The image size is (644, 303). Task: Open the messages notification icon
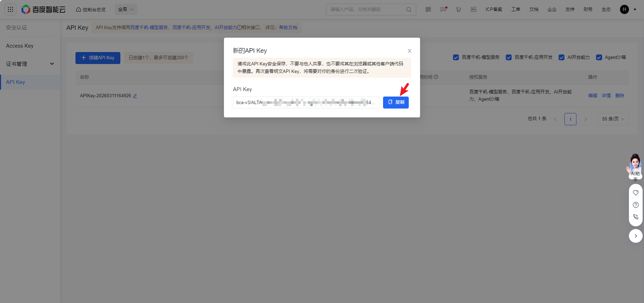tap(443, 10)
